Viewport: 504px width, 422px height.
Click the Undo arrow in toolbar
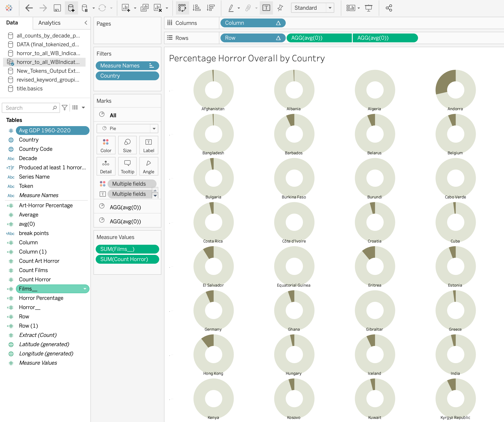[x=29, y=8]
